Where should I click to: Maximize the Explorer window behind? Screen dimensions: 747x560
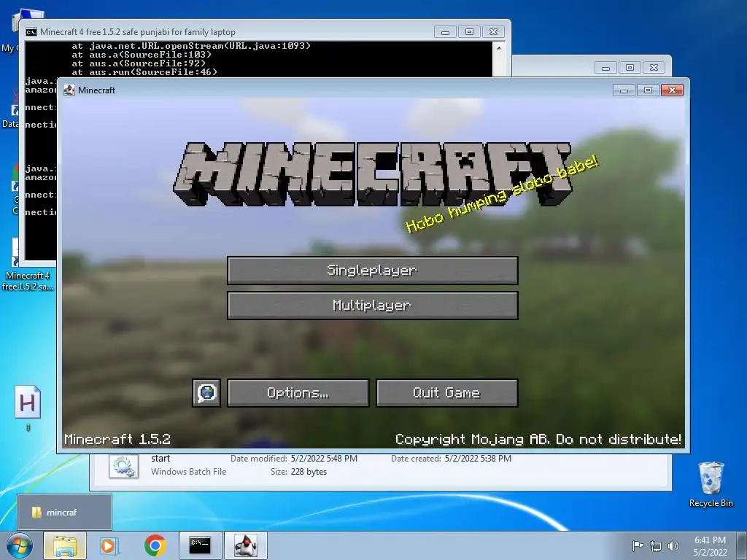(630, 68)
